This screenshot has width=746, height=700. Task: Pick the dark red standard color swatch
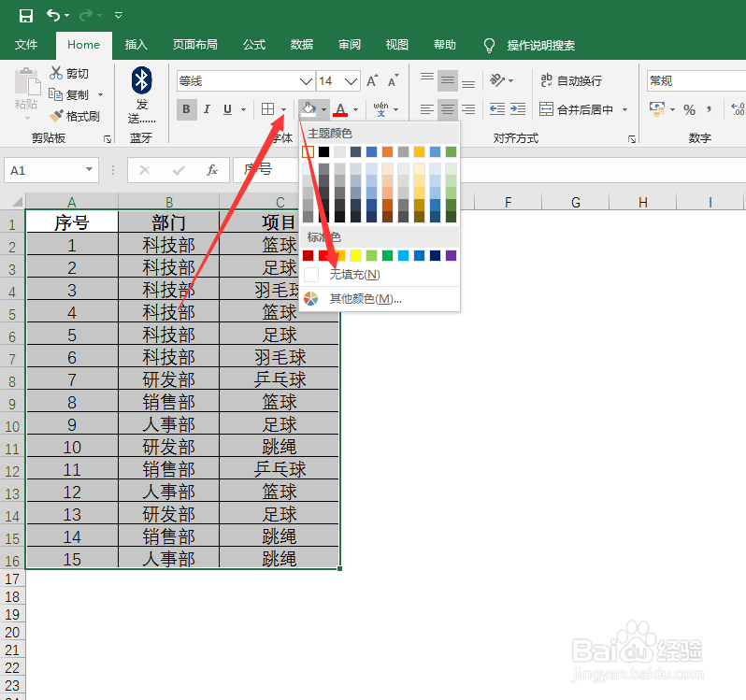pyautogui.click(x=308, y=255)
